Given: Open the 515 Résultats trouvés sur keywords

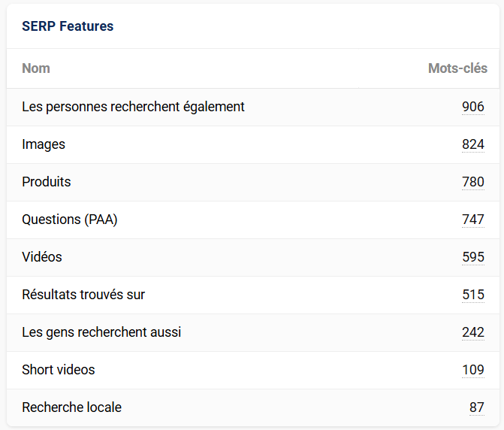Looking at the screenshot, I should [x=473, y=295].
